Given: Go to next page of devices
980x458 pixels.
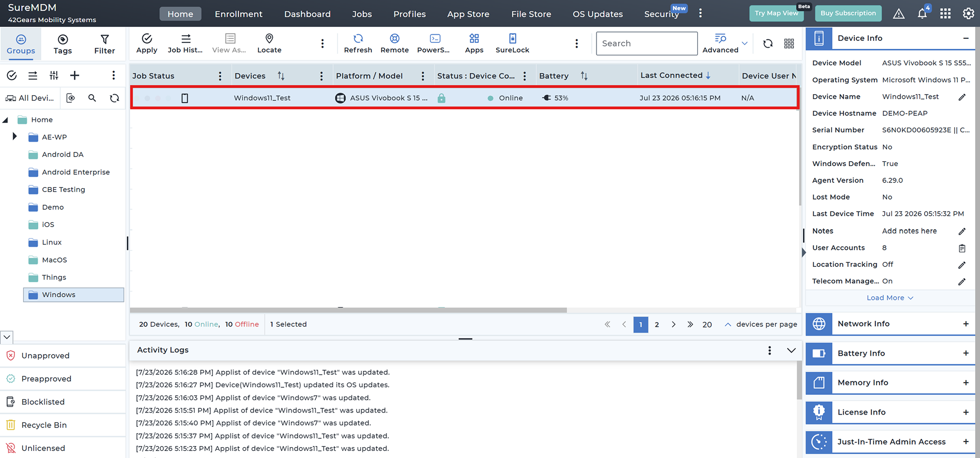Looking at the screenshot, I should click(x=673, y=325).
